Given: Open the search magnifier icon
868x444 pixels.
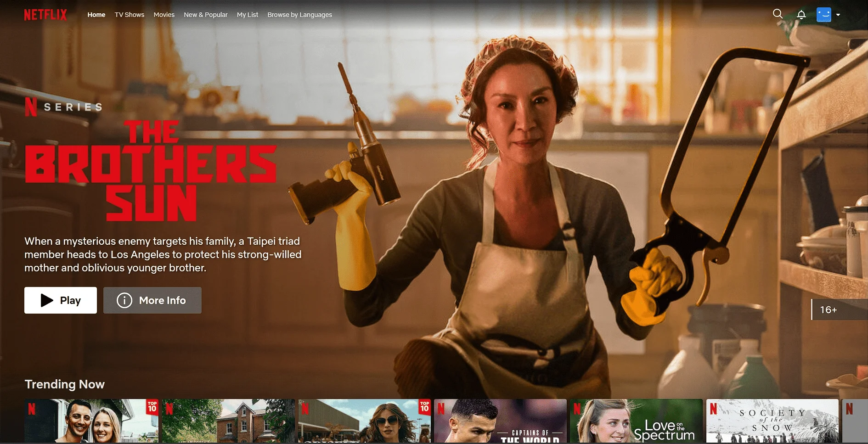Looking at the screenshot, I should tap(778, 14).
